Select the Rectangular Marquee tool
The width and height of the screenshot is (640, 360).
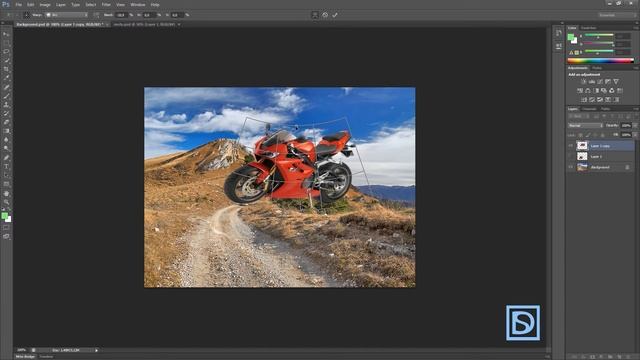tap(6, 43)
